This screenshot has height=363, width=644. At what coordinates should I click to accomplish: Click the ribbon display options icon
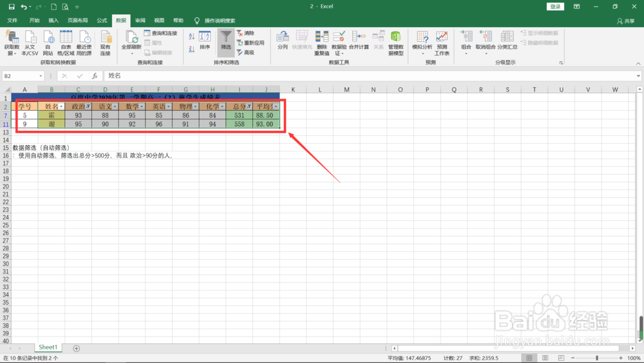(x=576, y=6)
